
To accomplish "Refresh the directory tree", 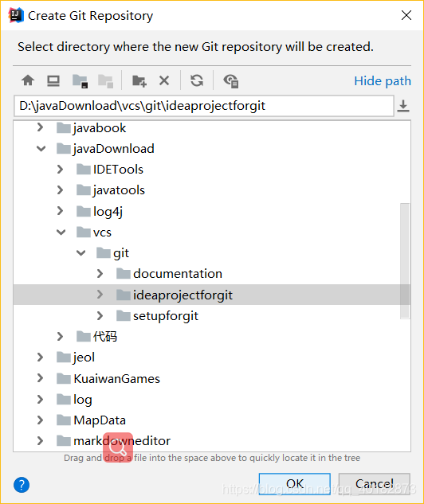I will [x=197, y=80].
